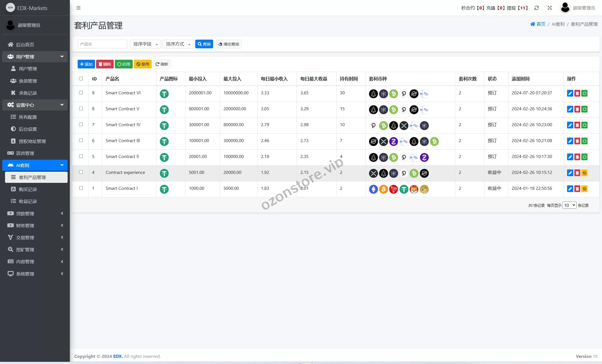Check the checkbox for Smart Contract III row

[x=81, y=140]
